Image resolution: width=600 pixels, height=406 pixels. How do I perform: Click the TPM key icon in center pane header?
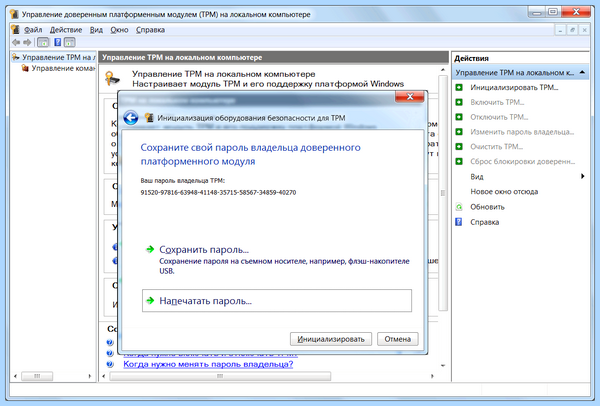112,78
